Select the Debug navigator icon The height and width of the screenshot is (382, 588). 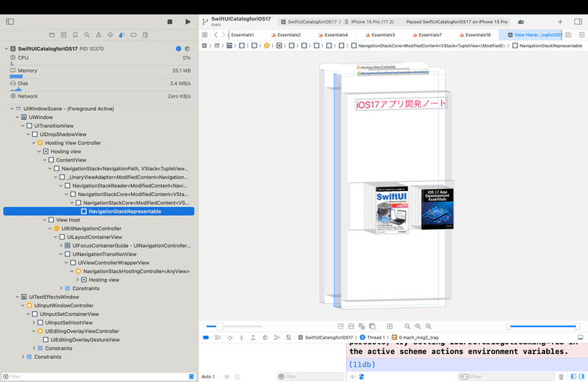pos(121,35)
